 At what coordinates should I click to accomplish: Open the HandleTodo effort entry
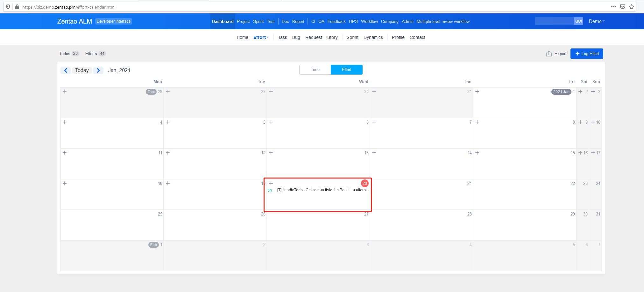pyautogui.click(x=322, y=190)
